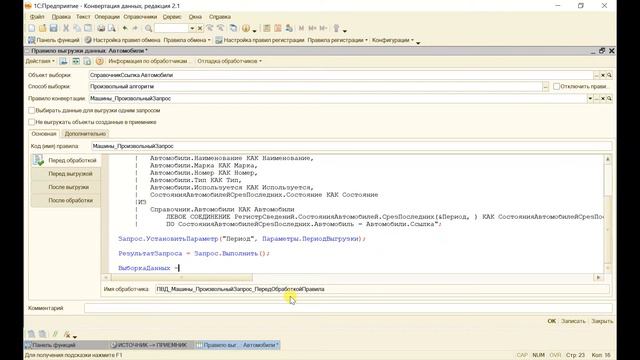640x360 pixels.
Task: Click magnifier icon of Правило конвертации field
Action: pyautogui.click(x=609, y=98)
